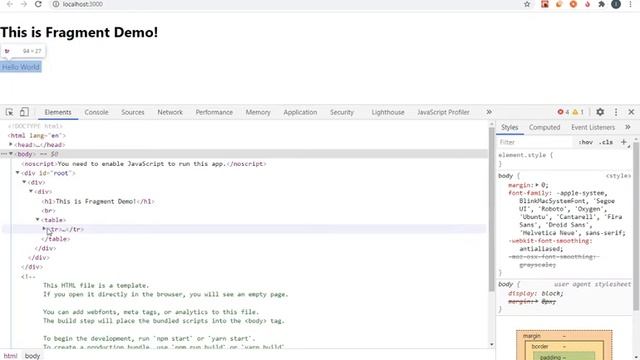The height and width of the screenshot is (360, 640).
Task: Click the body breadcrumb at bottom
Action: [x=32, y=356]
